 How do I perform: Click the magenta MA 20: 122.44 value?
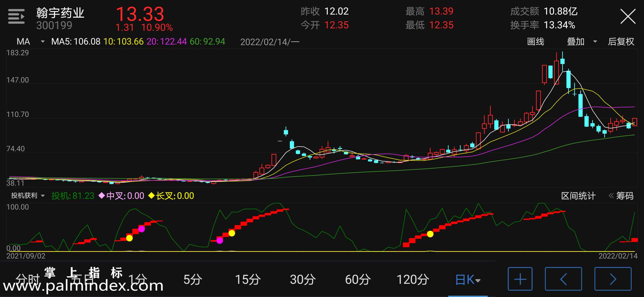pos(167,42)
